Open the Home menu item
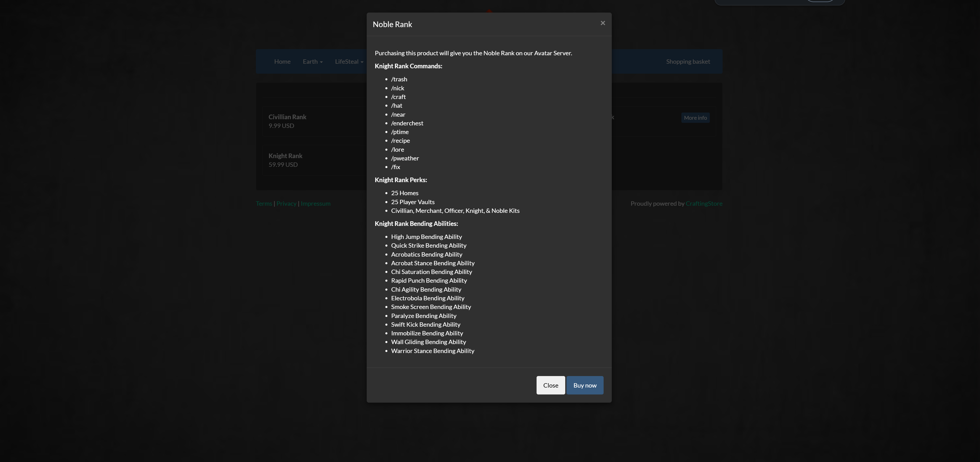The width and height of the screenshot is (980, 462). [x=282, y=62]
